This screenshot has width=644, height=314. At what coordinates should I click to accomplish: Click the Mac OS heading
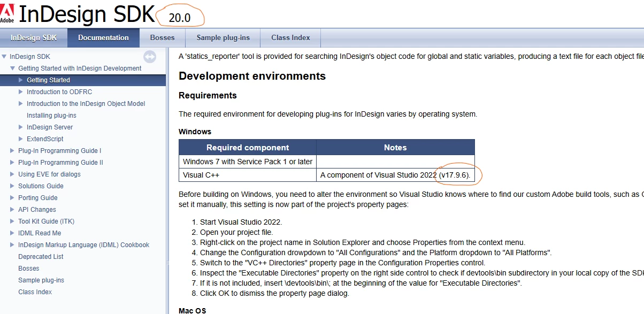pyautogui.click(x=192, y=310)
